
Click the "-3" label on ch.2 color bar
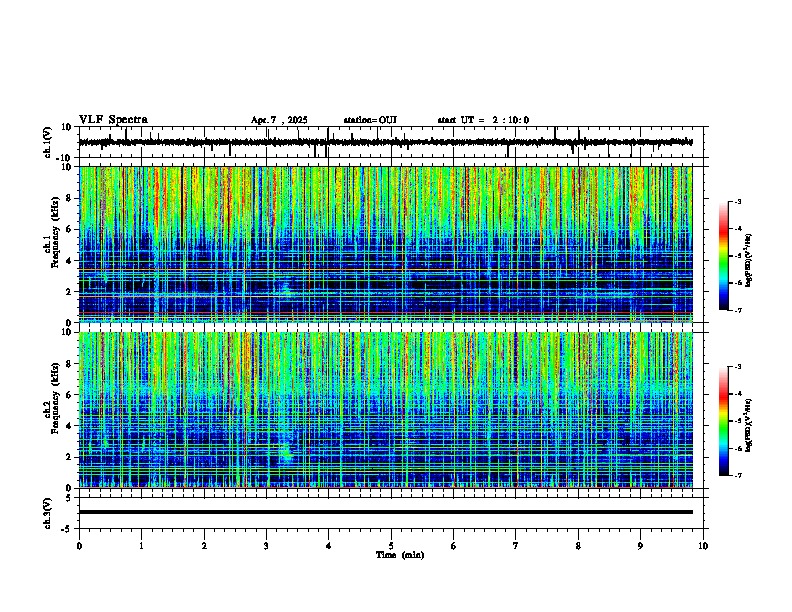point(737,367)
